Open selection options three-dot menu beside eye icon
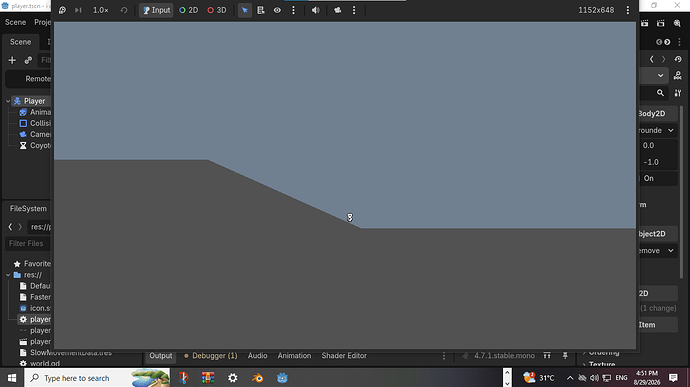This screenshot has width=690, height=387. pyautogui.click(x=294, y=10)
